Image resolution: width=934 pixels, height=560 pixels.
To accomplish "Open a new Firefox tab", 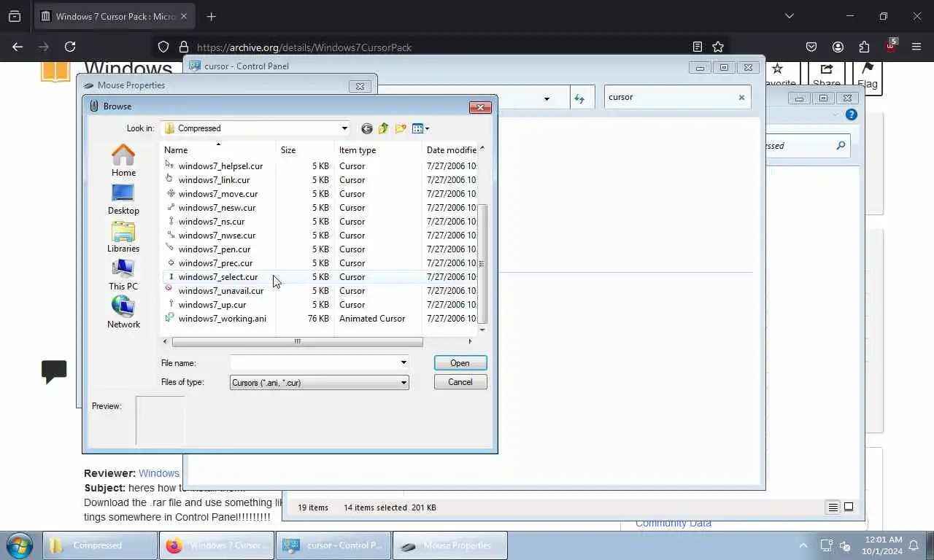I will coord(211,16).
